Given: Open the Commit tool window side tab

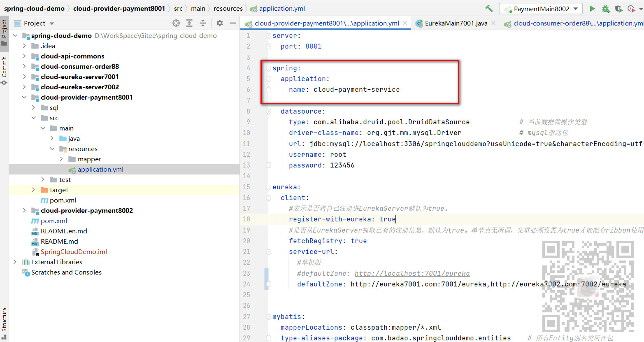Looking at the screenshot, I should point(4,70).
